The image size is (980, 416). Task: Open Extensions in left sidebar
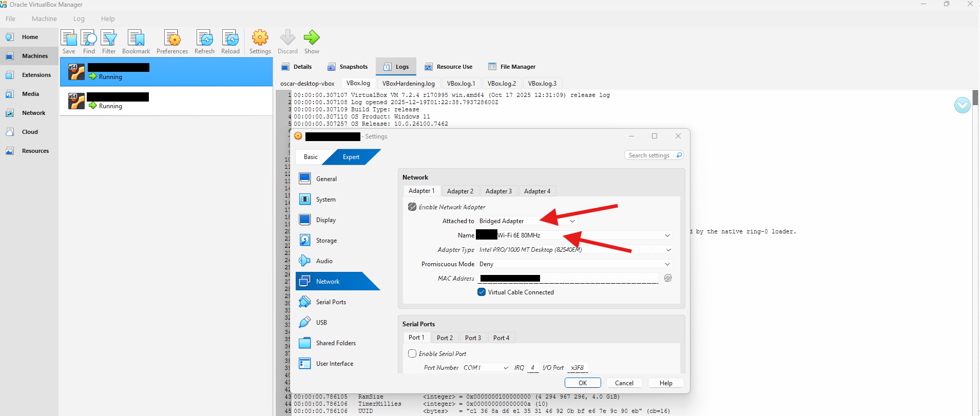29,75
